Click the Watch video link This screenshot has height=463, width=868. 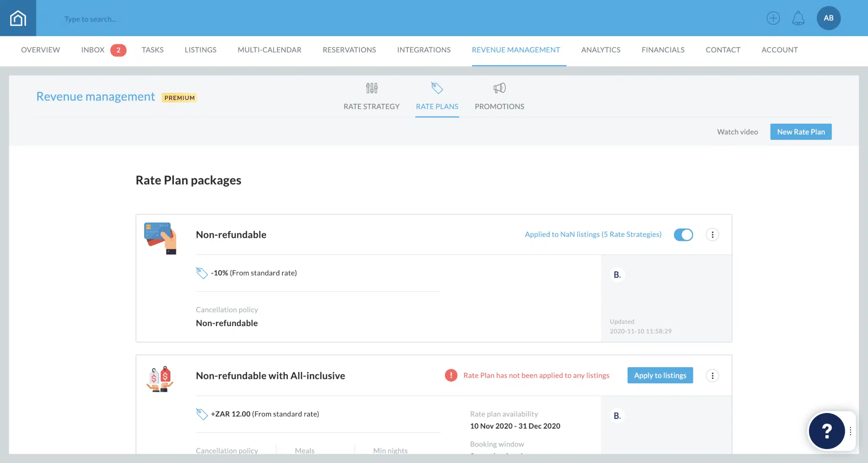pyautogui.click(x=737, y=132)
